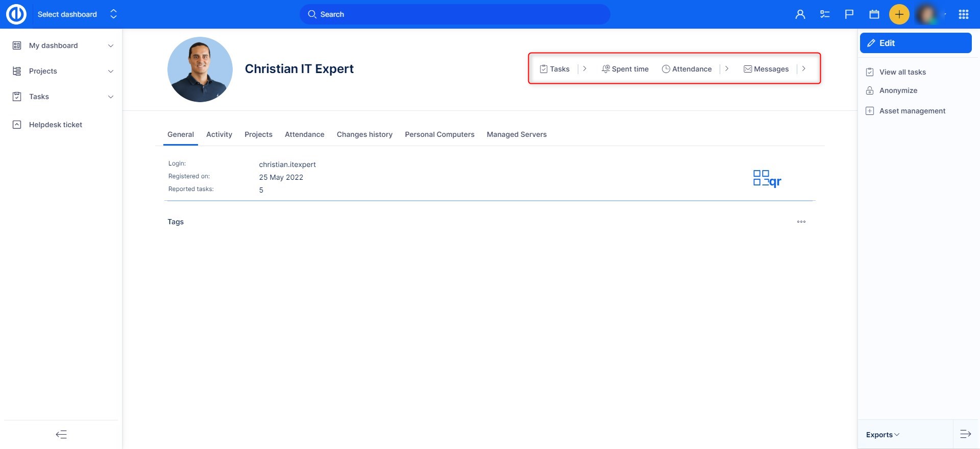Collapse the left sidebar with arrow icon
This screenshot has height=449, width=980.
pos(61,434)
